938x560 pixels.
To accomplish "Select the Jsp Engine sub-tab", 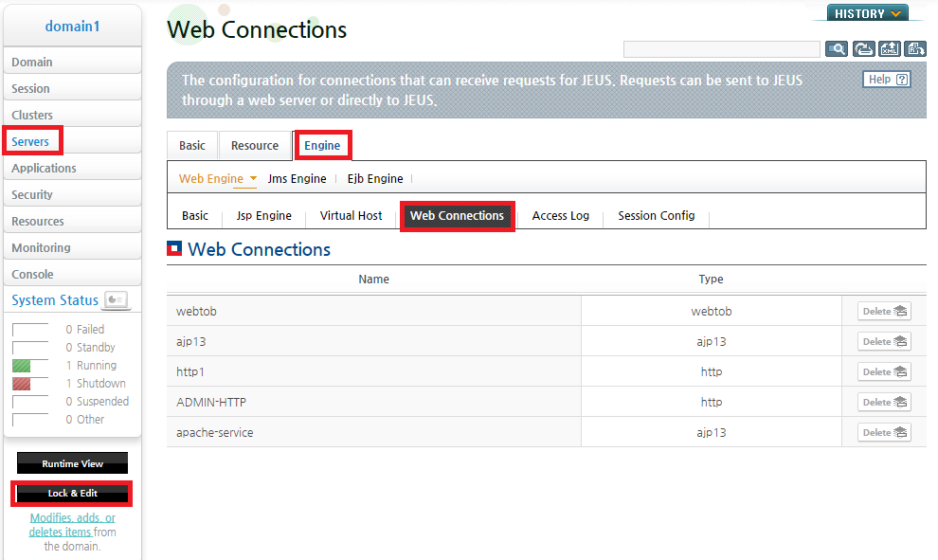I will click(x=263, y=215).
